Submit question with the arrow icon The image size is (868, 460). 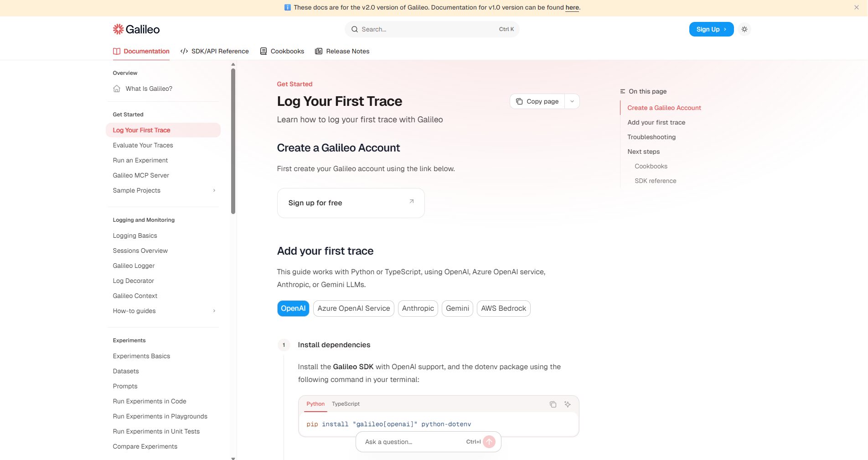(x=489, y=442)
